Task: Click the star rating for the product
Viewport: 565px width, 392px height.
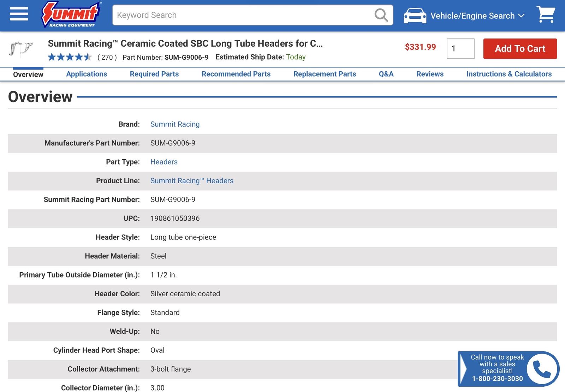Action: coord(70,57)
